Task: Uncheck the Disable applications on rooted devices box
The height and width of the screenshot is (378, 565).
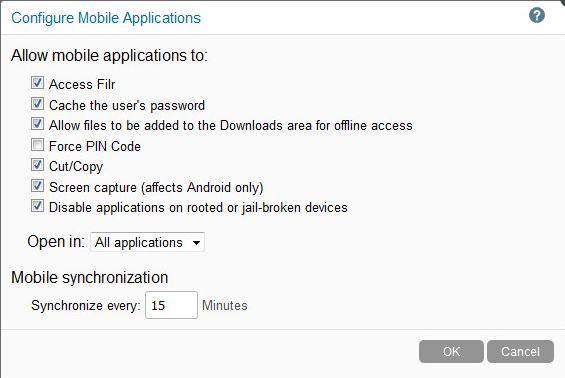Action: pyautogui.click(x=37, y=206)
